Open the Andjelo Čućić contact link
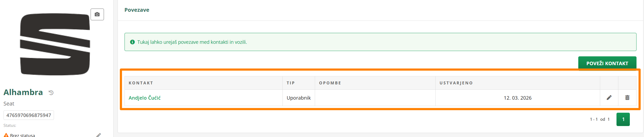Screen dimensions: 644x137 [x=145, y=98]
